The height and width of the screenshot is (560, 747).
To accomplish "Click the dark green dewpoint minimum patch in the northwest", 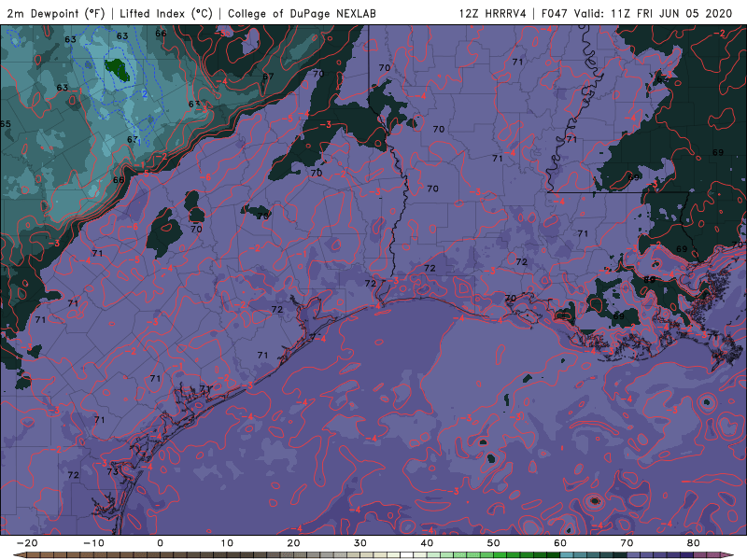I will [x=118, y=69].
